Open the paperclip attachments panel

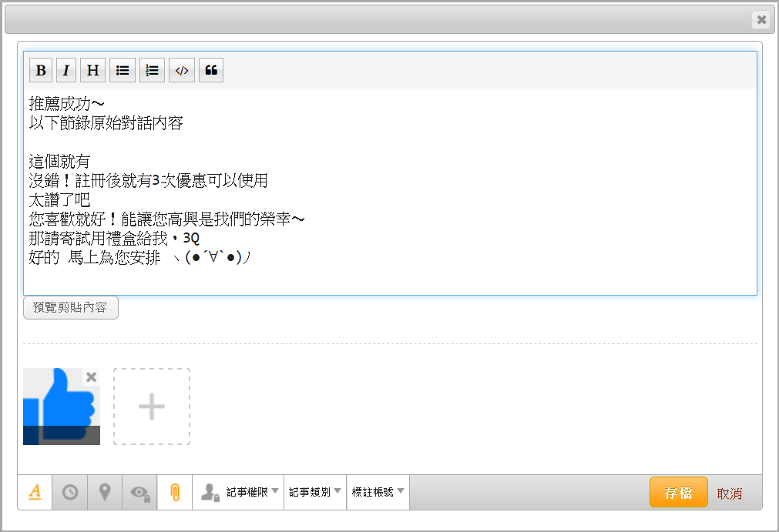pos(175,493)
